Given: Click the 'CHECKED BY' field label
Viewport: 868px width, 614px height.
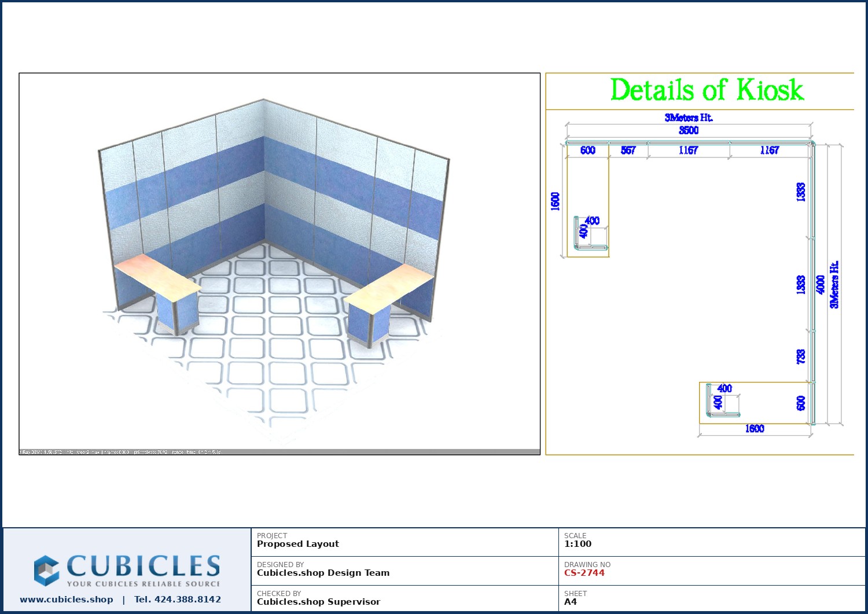Looking at the screenshot, I should pos(279,594).
